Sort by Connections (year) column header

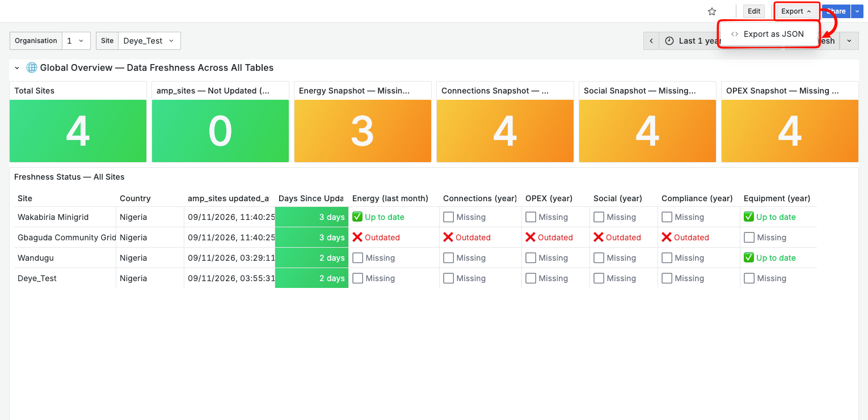coord(480,198)
